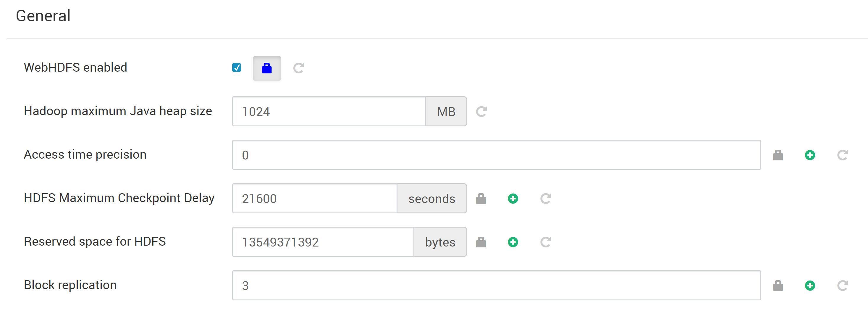Click the Reserved space for HDFS field

tap(323, 242)
